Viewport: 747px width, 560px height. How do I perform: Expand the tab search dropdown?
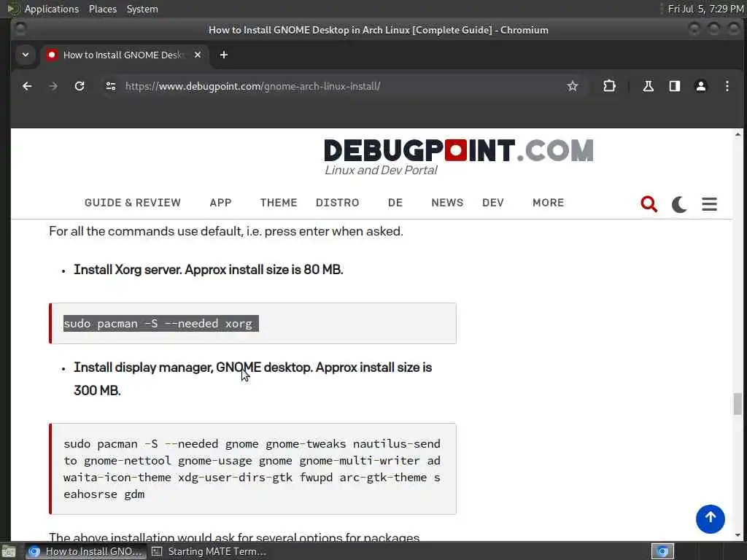coord(26,55)
